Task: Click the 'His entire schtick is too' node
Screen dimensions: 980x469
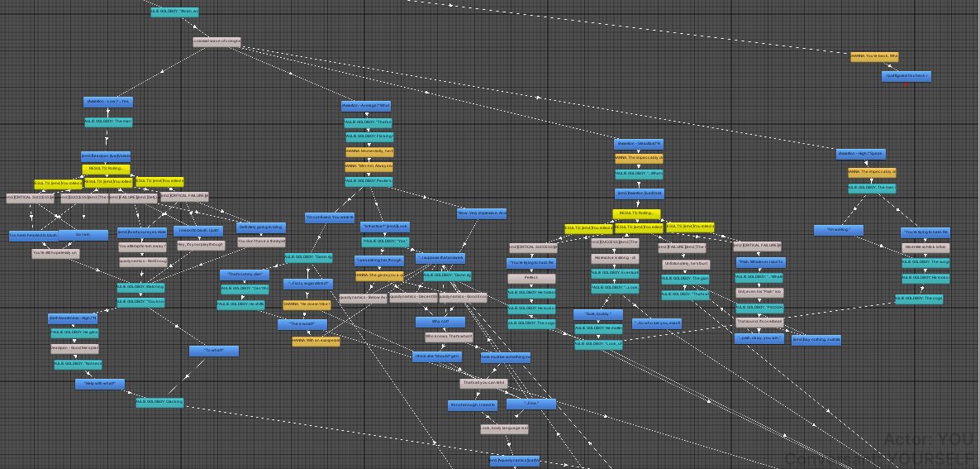Action: 925,248
